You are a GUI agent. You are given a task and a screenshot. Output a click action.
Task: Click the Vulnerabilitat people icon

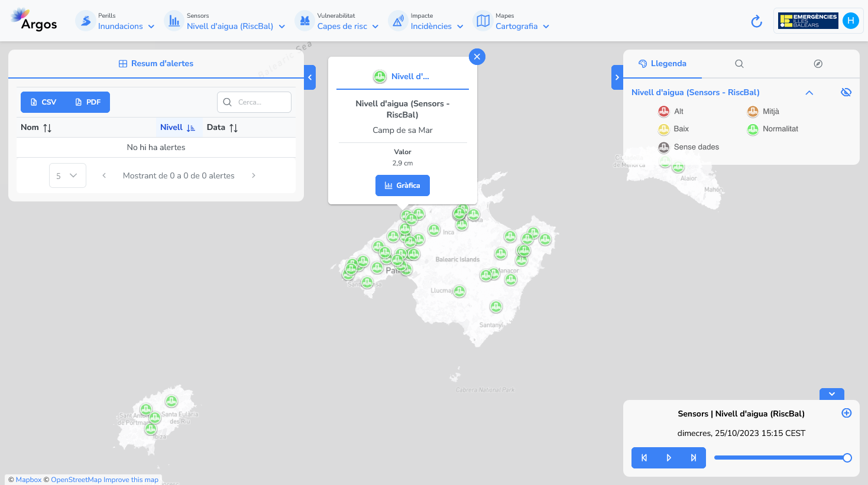tap(305, 21)
